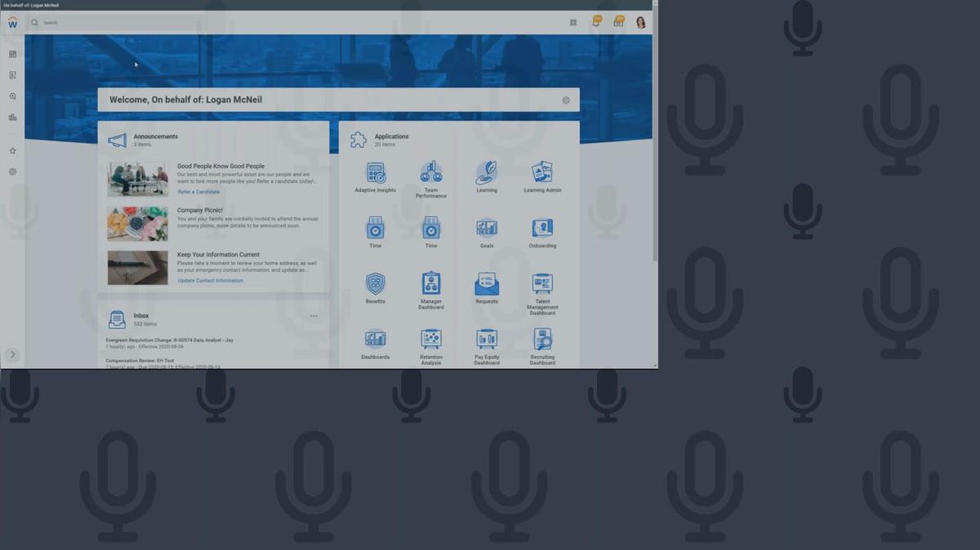Viewport: 980px width, 550px height.
Task: Open the Dashboards application
Action: (x=376, y=339)
